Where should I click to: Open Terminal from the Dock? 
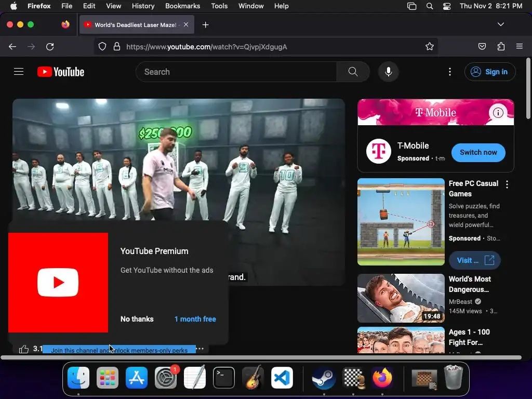[x=224, y=378]
